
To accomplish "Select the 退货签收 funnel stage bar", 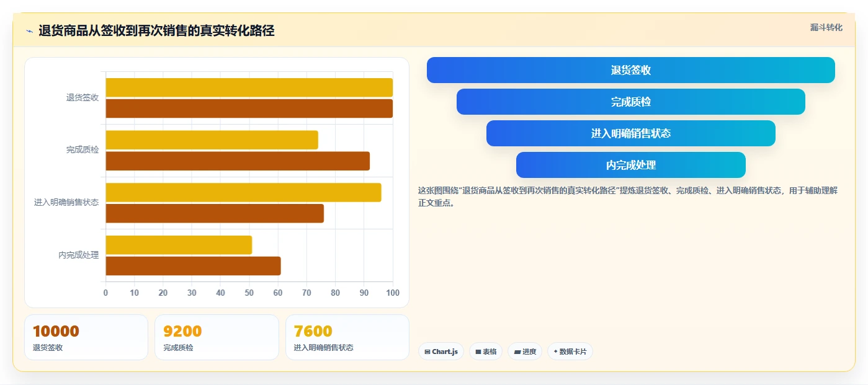I will click(x=630, y=70).
